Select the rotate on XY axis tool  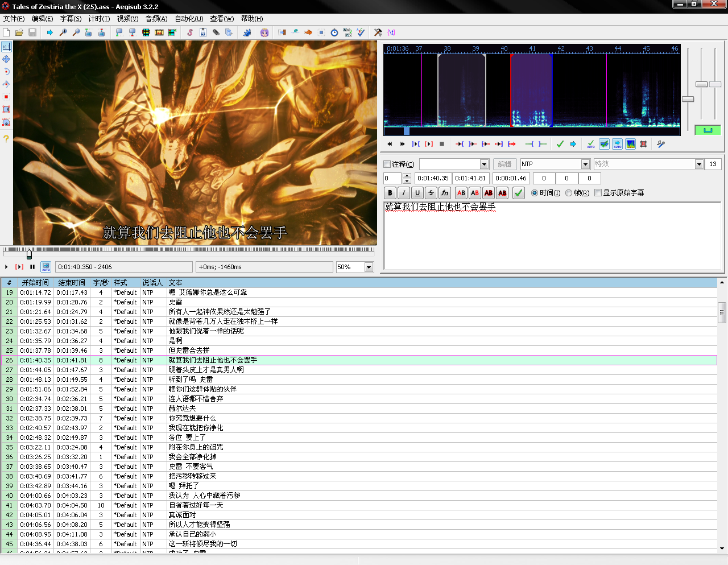pyautogui.click(x=6, y=84)
